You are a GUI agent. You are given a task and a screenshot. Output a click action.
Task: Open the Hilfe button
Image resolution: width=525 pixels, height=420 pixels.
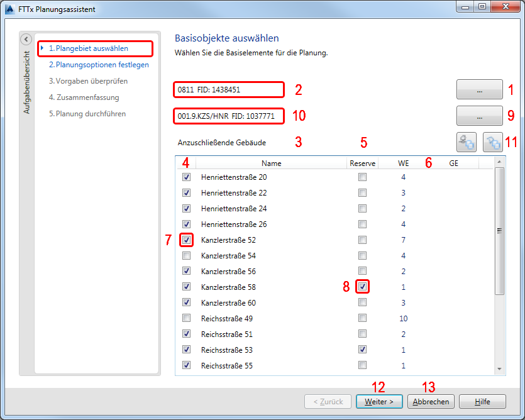(482, 402)
